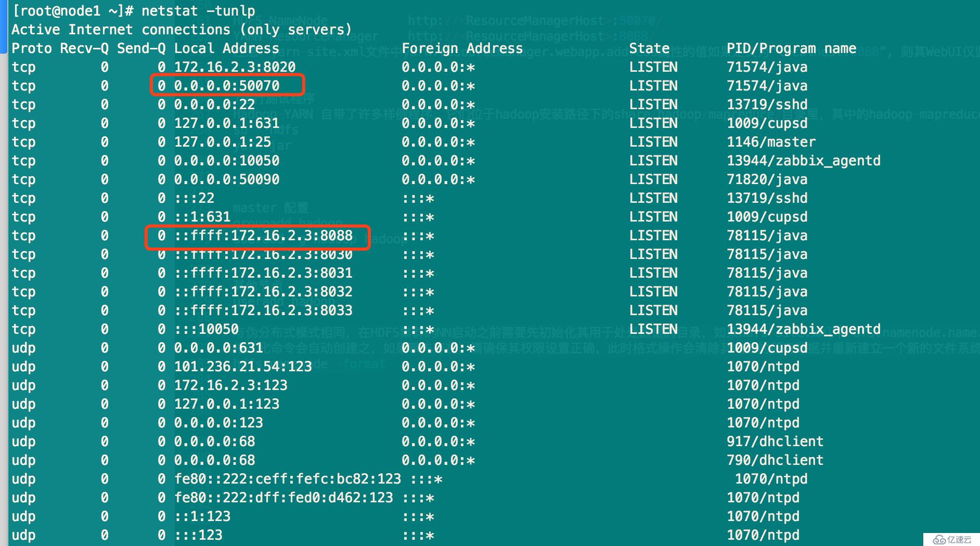The width and height of the screenshot is (980, 546).
Task: Click the 'Local Address' column header
Action: click(x=226, y=48)
